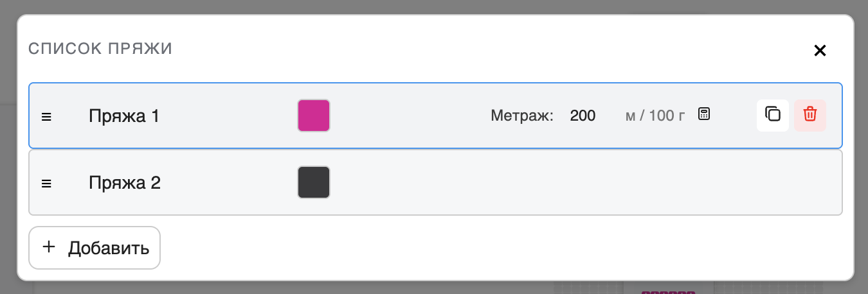
Task: Click the м / 100 г unit text
Action: click(x=655, y=116)
